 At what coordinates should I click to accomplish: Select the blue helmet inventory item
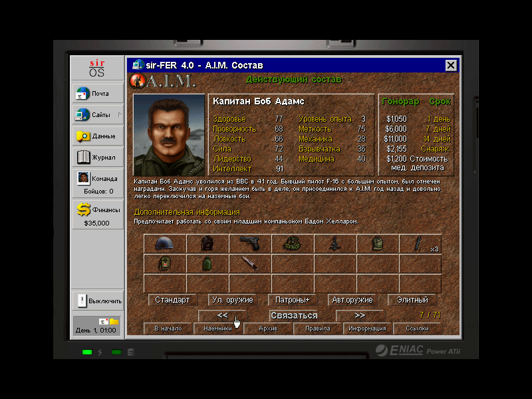[164, 243]
